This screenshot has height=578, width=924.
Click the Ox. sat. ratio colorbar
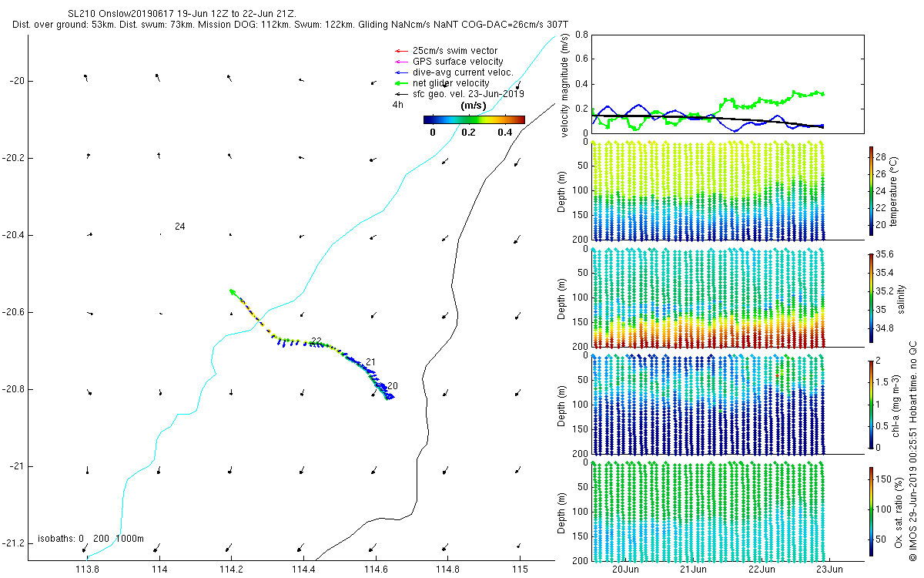pos(871,510)
